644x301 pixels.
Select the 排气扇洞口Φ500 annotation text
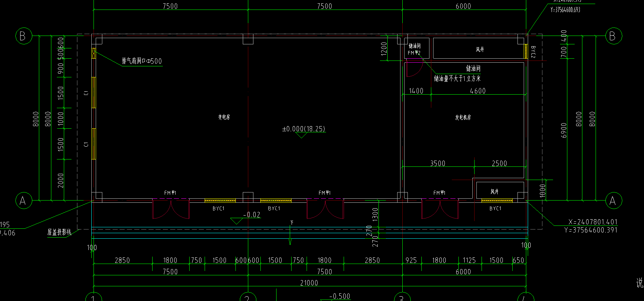142,61
